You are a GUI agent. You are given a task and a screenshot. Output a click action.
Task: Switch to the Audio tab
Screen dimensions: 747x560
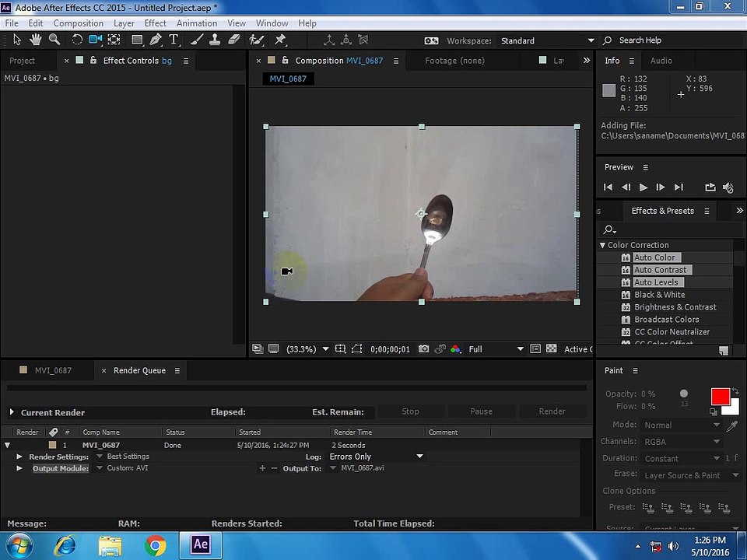(661, 61)
